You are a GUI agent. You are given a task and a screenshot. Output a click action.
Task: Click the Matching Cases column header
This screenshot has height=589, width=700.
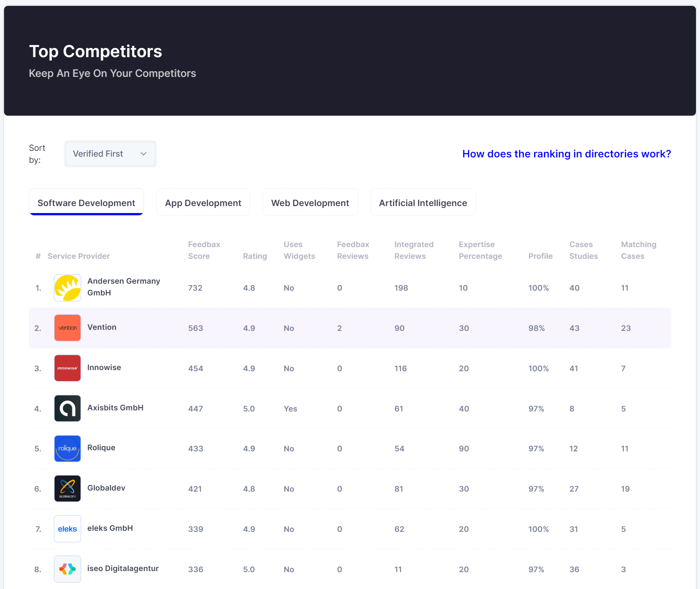tap(638, 250)
